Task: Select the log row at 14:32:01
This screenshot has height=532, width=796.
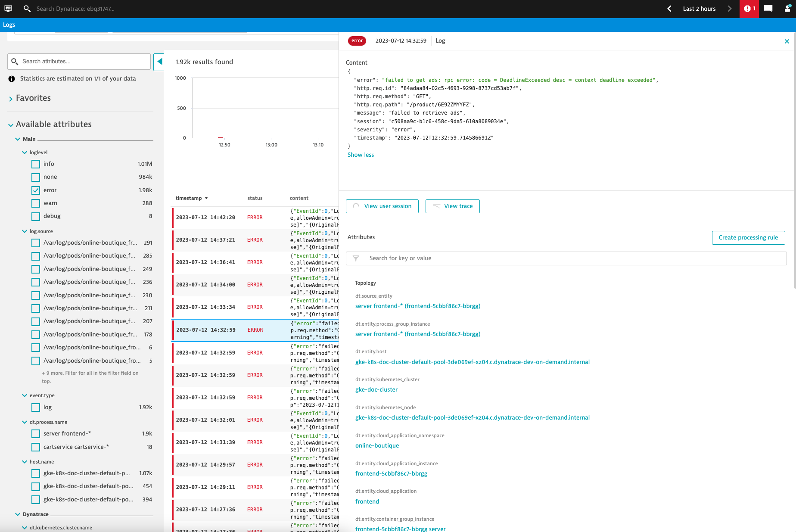Action: point(255,420)
